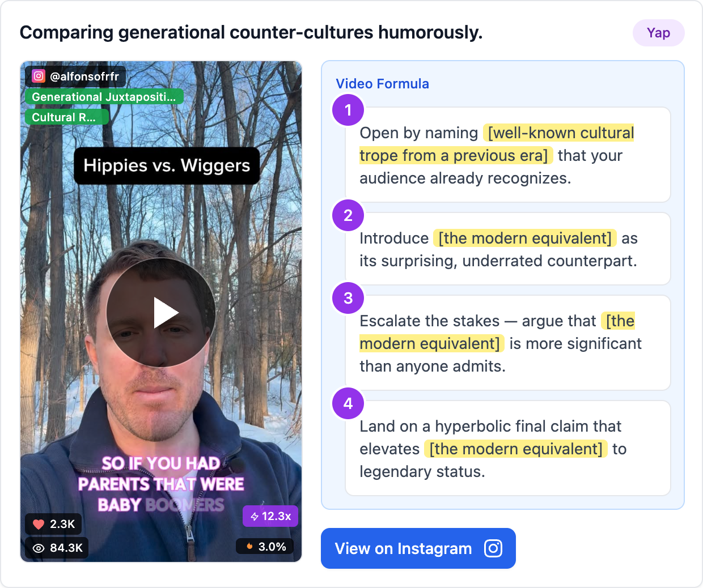This screenshot has height=588, width=703.
Task: Select the purple step 2 circle
Action: pos(348,215)
